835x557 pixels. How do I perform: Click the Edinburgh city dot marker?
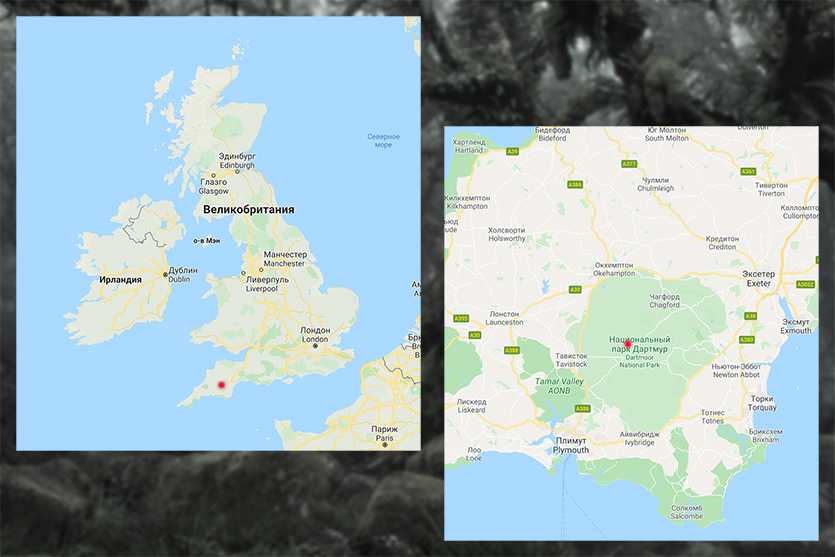238,172
